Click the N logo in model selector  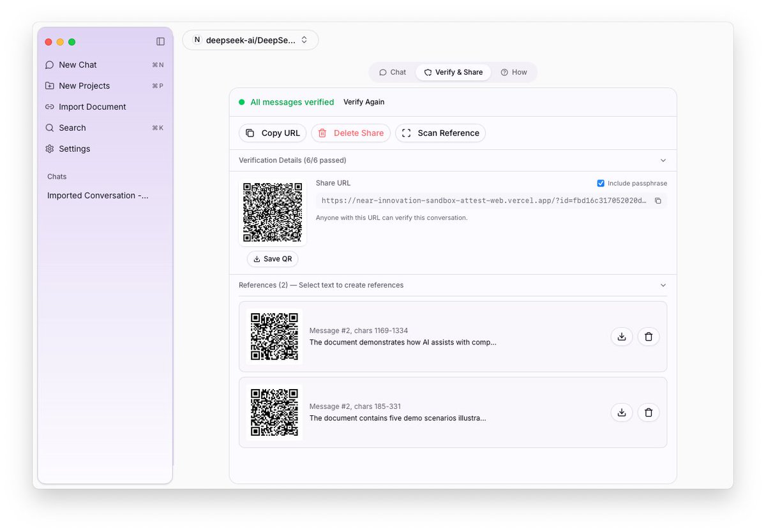pyautogui.click(x=197, y=40)
